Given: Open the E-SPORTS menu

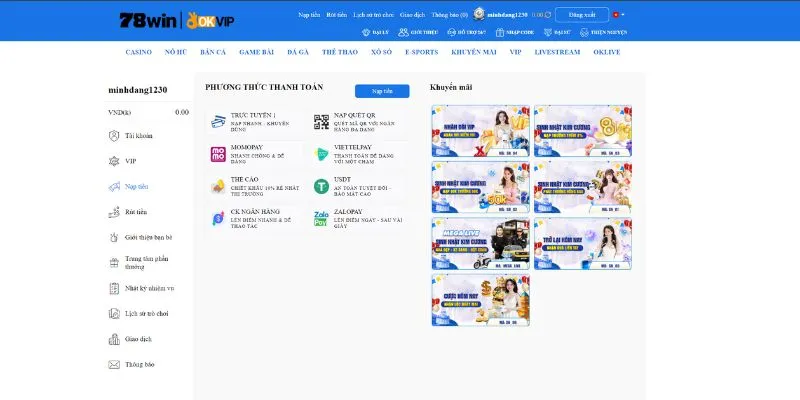Looking at the screenshot, I should [421, 52].
